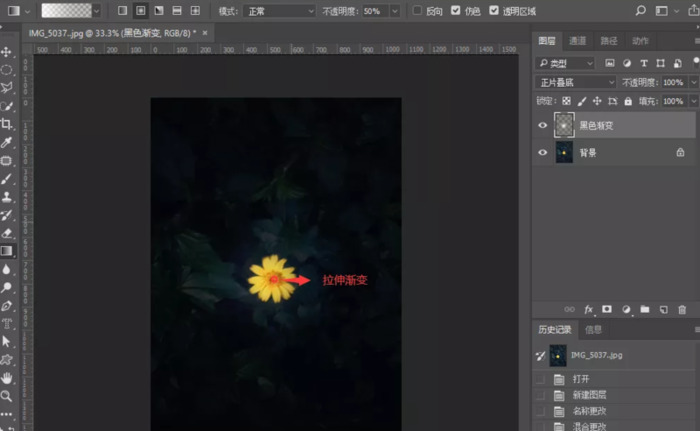Click the gradient preview swatch
Image resolution: width=700 pixels, height=431 pixels.
(67, 11)
